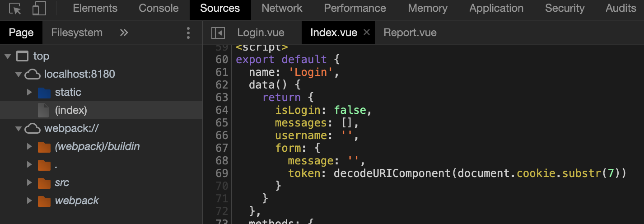Show more navigator tabs chevron
Viewport: 644px width, 224px height.
(x=124, y=33)
